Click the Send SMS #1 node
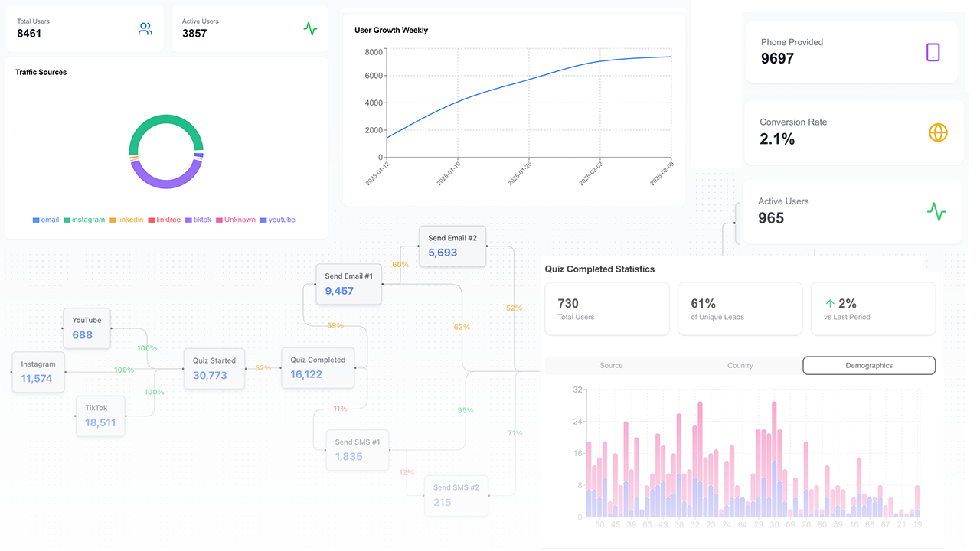The width and height of the screenshot is (980, 551). tap(358, 449)
